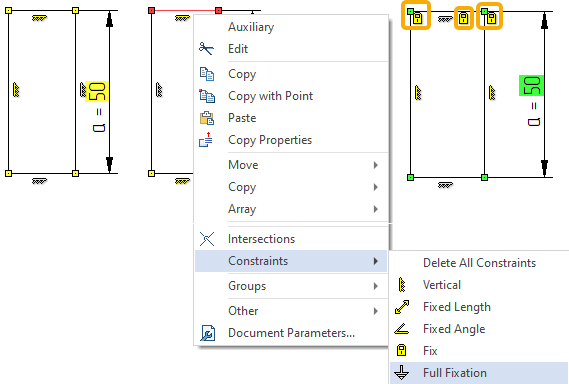This screenshot has height=384, width=569.
Task: Select top-right yellow node of left sketch
Action: pyautogui.click(x=75, y=11)
